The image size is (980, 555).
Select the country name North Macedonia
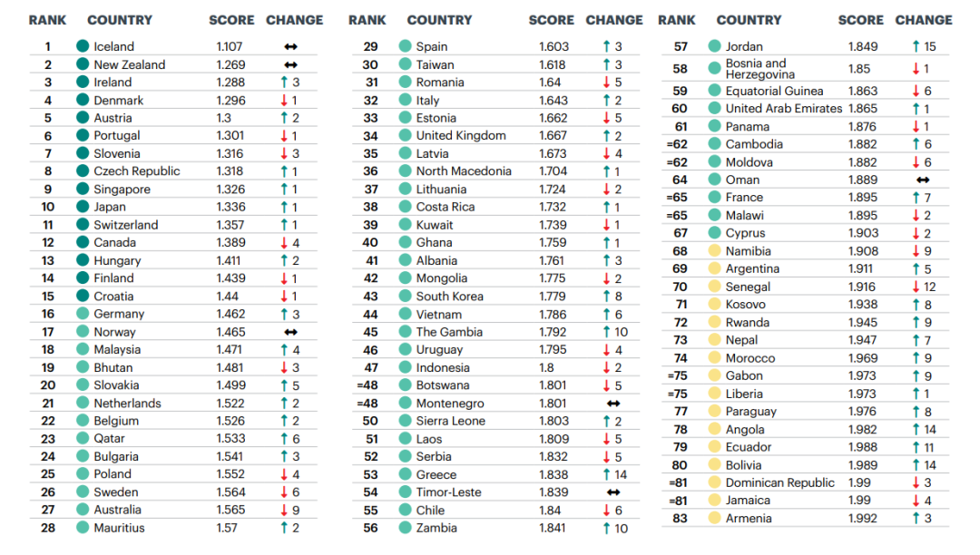tap(464, 171)
